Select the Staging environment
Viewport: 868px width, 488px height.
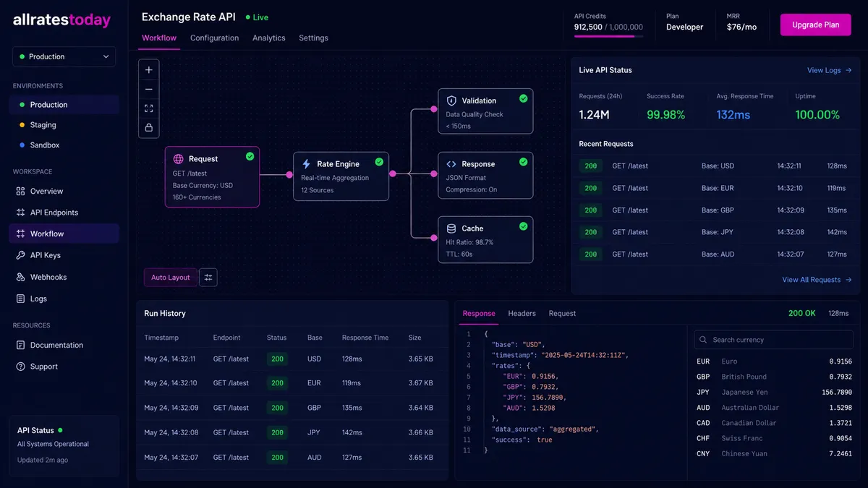point(64,125)
